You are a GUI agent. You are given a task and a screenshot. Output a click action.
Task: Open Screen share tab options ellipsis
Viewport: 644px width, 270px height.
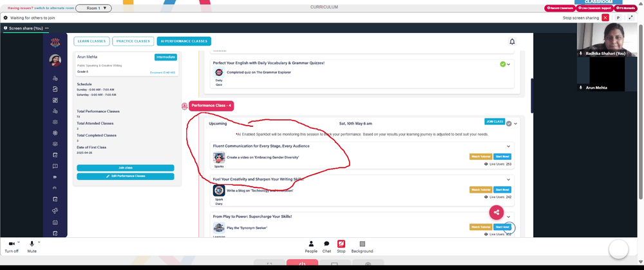pos(46,28)
